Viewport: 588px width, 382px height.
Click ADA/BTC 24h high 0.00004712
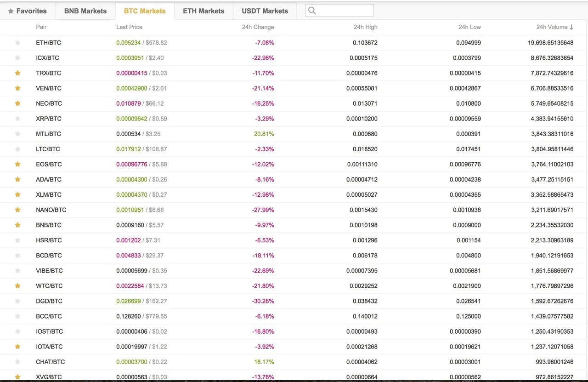(x=362, y=179)
